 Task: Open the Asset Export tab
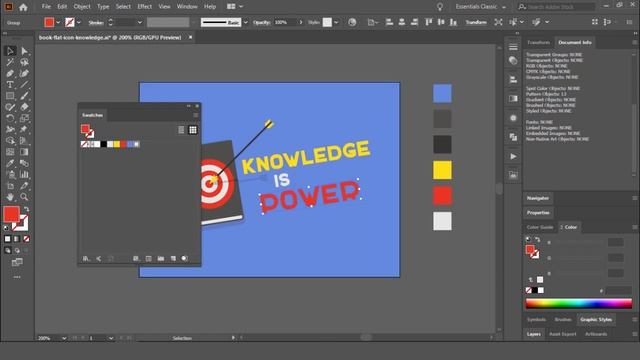[x=562, y=334]
